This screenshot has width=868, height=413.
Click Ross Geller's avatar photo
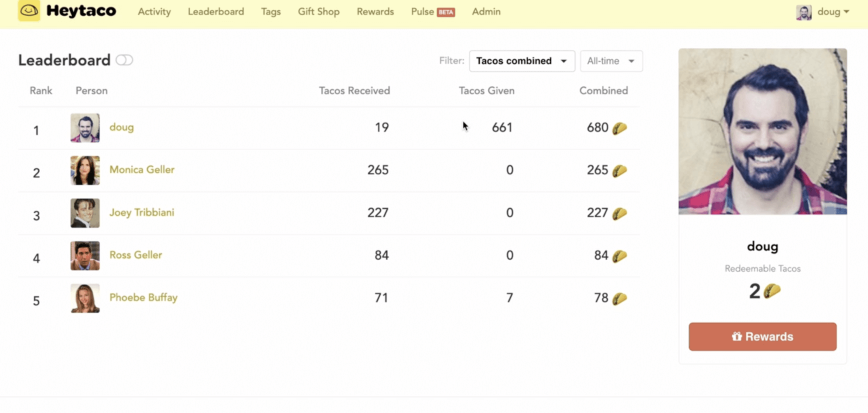pyautogui.click(x=85, y=256)
